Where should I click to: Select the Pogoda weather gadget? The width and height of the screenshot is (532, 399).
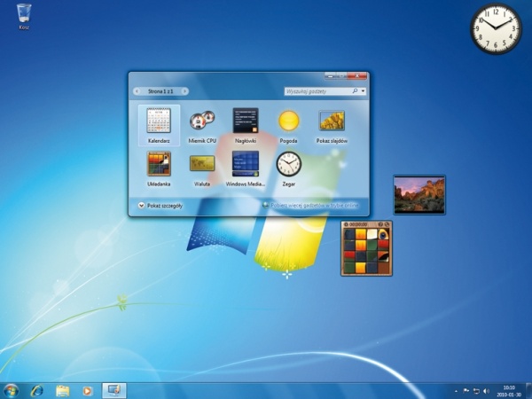289,126
